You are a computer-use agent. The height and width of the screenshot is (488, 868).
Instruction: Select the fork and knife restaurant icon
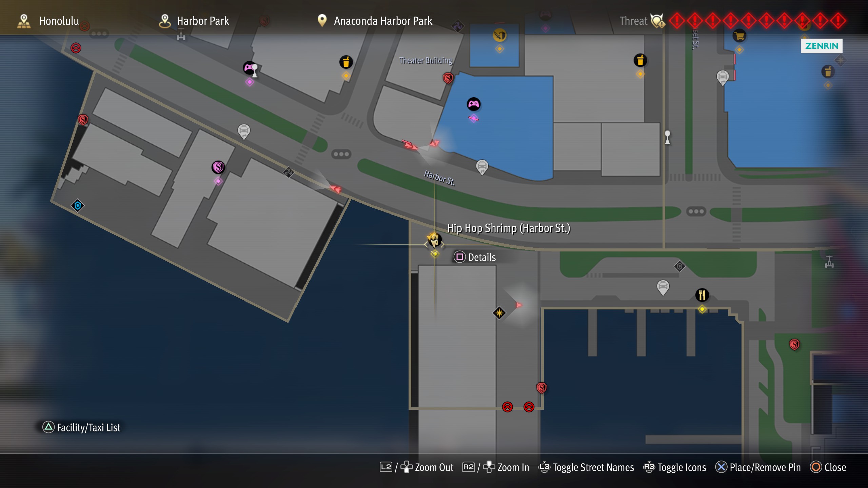click(702, 295)
